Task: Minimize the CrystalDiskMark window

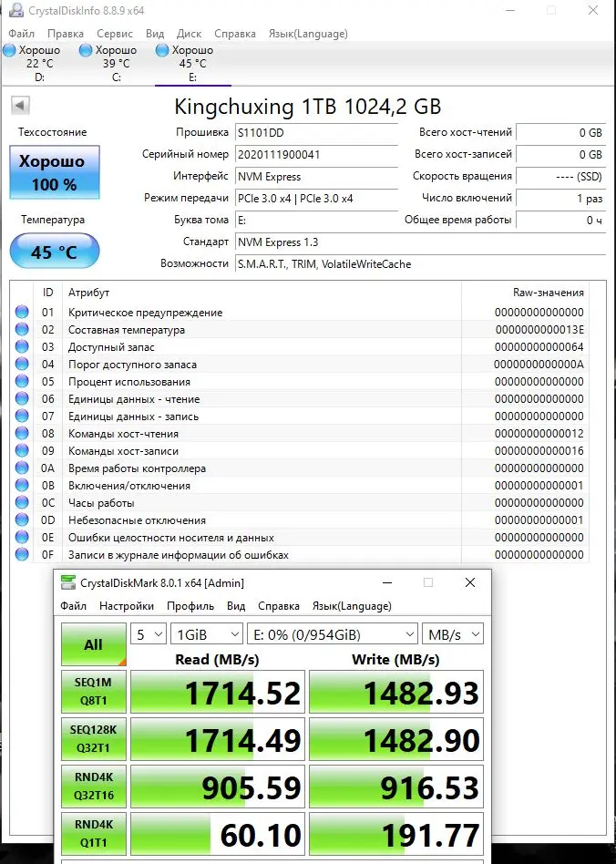Action: (x=387, y=582)
